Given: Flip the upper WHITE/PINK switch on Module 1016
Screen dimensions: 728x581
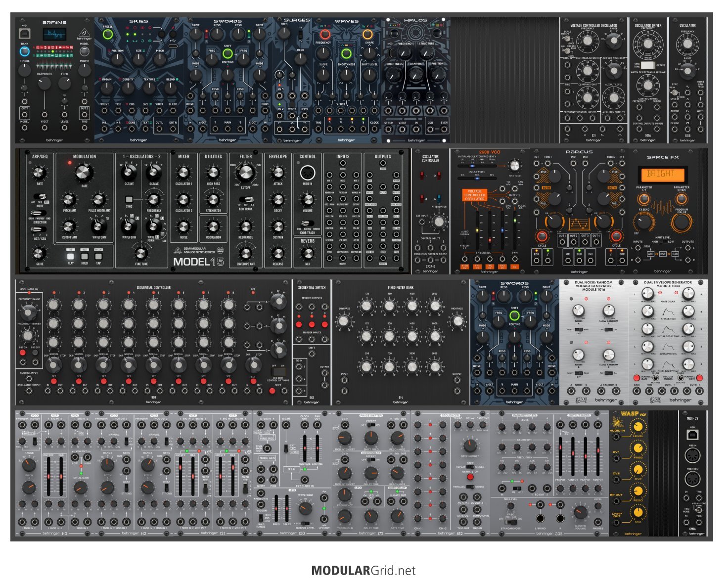Looking at the screenshot, I should pyautogui.click(x=579, y=330).
